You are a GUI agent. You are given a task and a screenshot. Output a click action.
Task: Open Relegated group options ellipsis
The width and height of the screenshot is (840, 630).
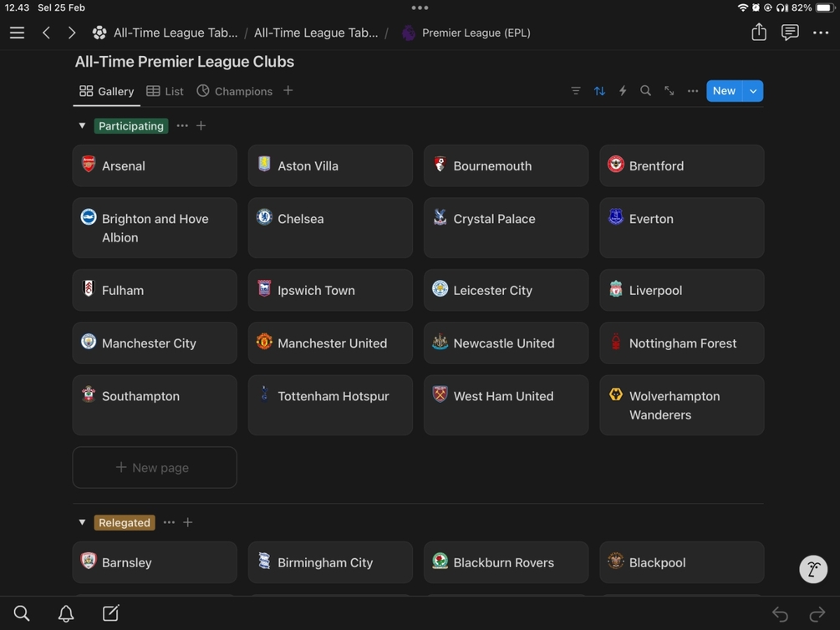[x=169, y=522]
